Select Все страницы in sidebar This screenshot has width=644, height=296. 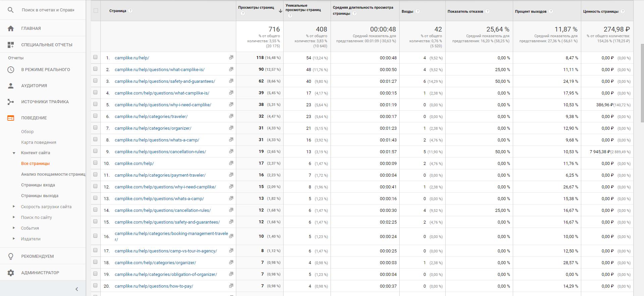point(35,164)
